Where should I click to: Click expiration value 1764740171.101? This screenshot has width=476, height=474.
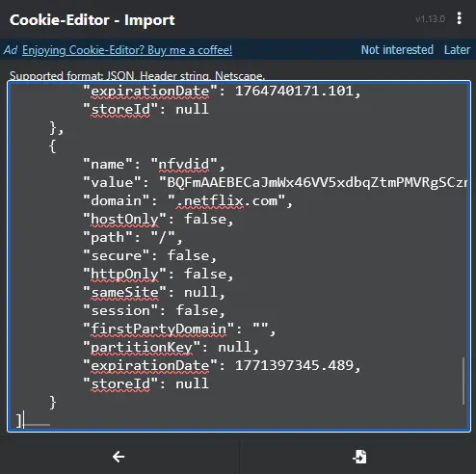295,91
